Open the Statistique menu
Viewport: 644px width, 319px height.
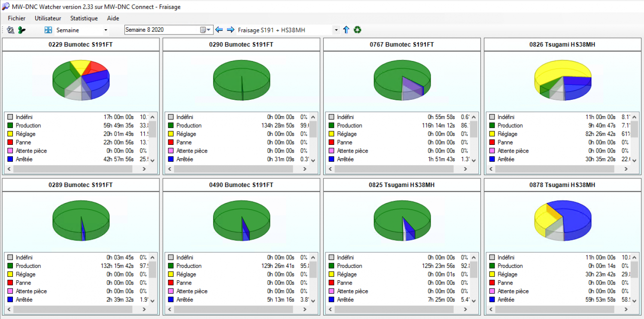[x=84, y=18]
